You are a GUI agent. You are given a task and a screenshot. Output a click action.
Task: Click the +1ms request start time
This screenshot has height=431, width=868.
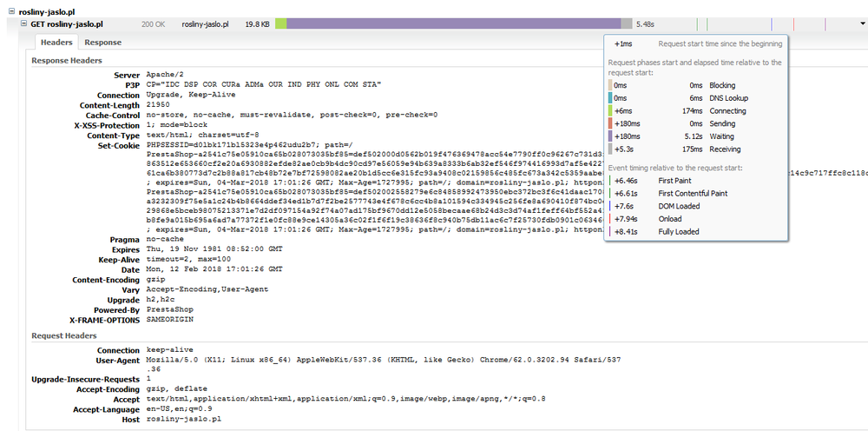click(622, 43)
